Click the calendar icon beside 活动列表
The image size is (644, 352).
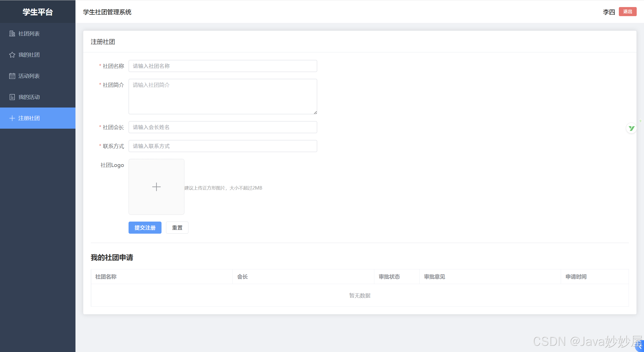[x=12, y=76]
